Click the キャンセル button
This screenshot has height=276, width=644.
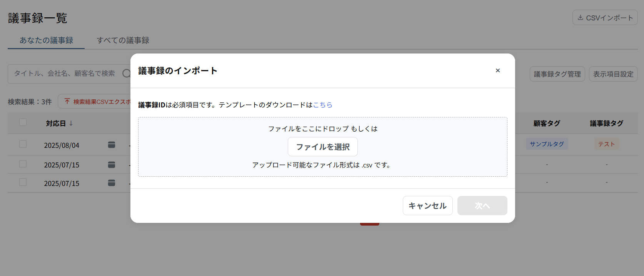(427, 206)
